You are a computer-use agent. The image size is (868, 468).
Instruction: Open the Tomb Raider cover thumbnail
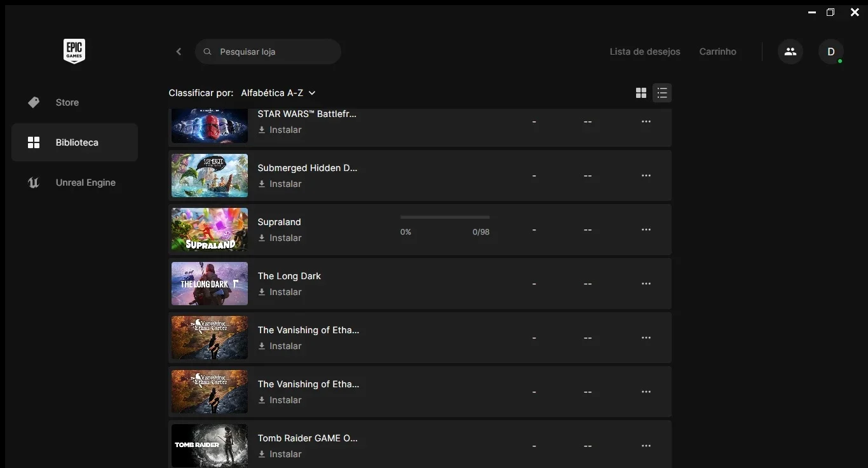tap(210, 446)
